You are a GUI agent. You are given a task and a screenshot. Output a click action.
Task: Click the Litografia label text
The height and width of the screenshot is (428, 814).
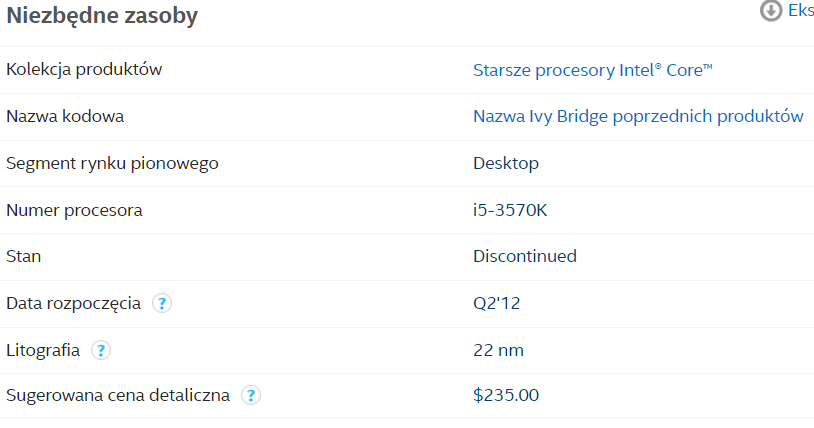43,351
